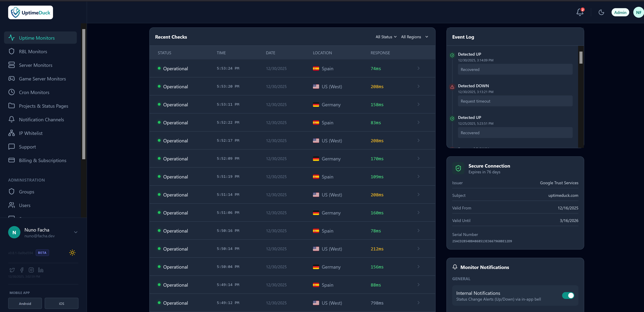Click the Event Log scrollbar thumb

click(581, 58)
